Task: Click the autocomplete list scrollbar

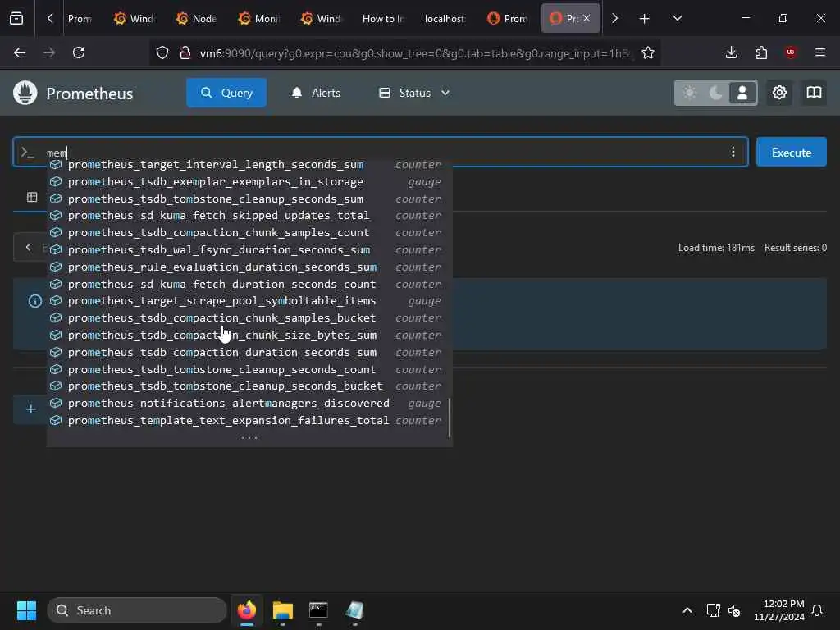Action: [x=450, y=418]
